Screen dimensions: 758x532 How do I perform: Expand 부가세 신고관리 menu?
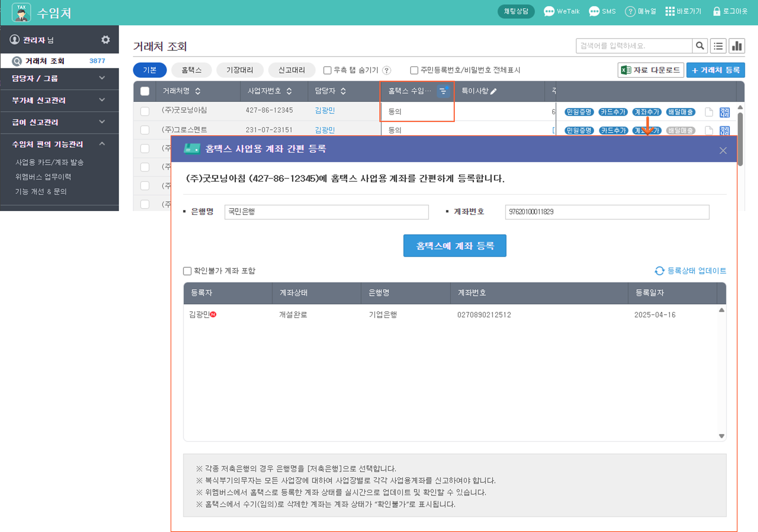coord(60,100)
